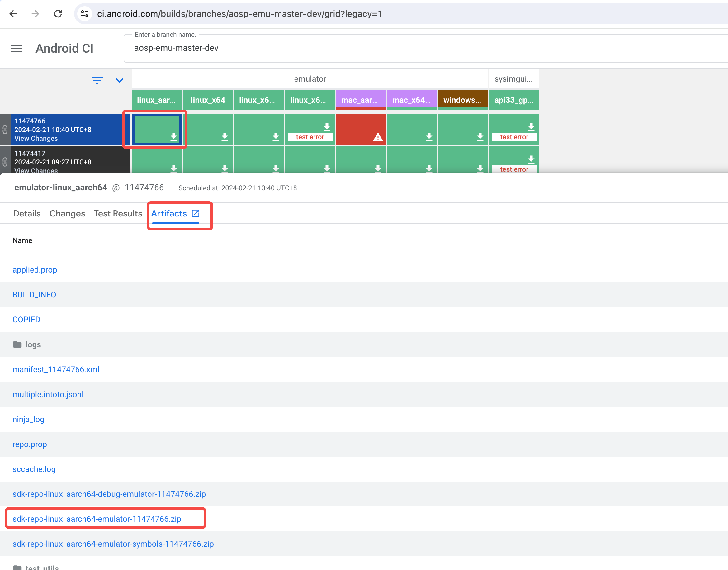Open site information icon in address bar
This screenshot has height=570, width=728.
click(x=85, y=14)
